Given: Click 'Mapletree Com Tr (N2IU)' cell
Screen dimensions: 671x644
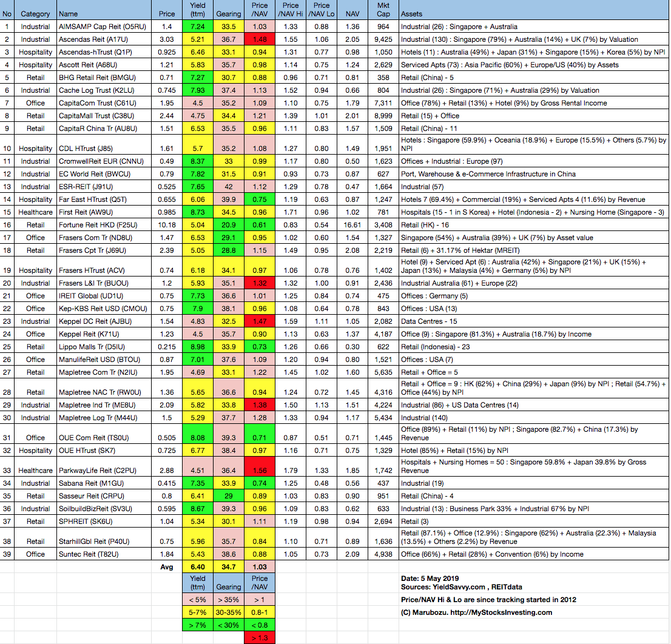Looking at the screenshot, I should click(104, 372).
